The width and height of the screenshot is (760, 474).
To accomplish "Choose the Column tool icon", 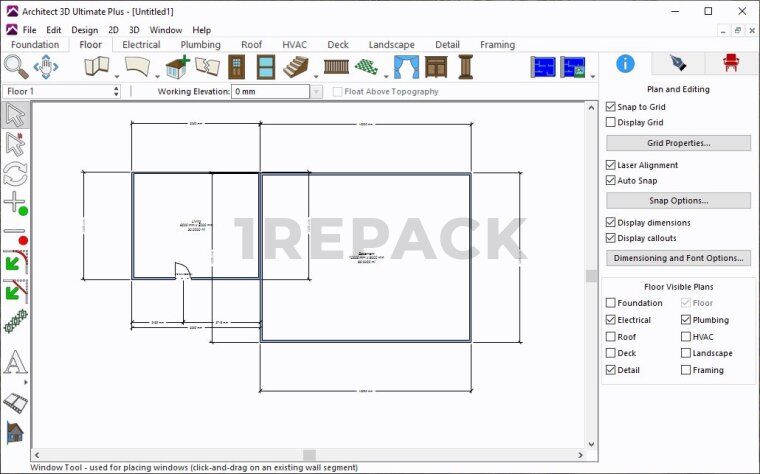I will 465,67.
